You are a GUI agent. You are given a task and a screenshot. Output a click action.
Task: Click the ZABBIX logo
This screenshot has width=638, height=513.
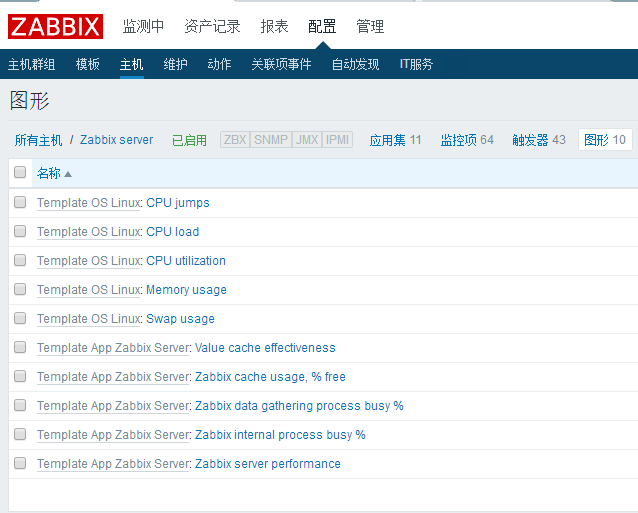[55, 26]
